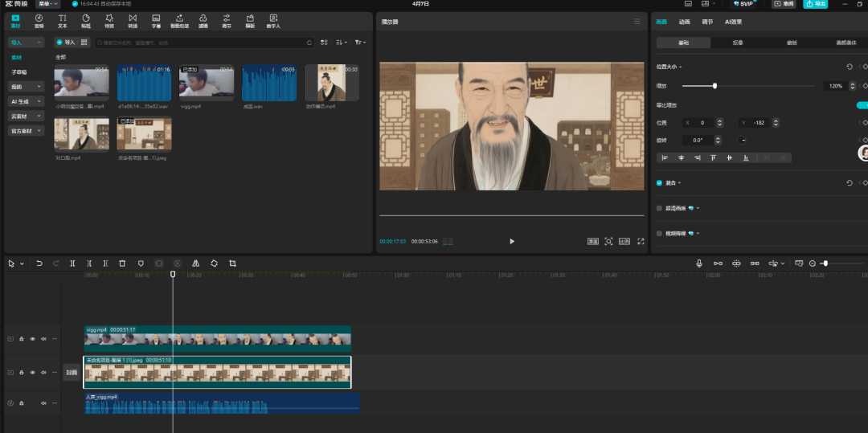Image resolution: width=868 pixels, height=433 pixels.
Task: Click the microphone record icon above the timeline
Action: point(699,263)
